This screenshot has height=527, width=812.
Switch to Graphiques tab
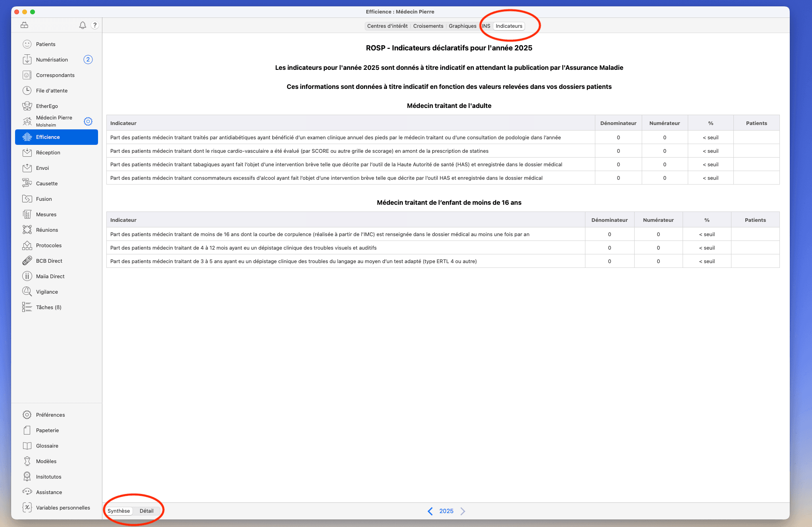462,26
